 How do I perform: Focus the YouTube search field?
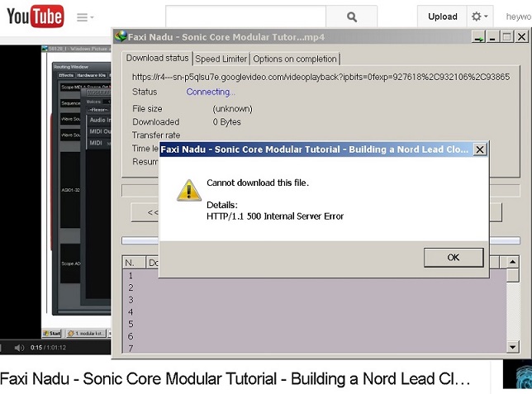pos(245,17)
